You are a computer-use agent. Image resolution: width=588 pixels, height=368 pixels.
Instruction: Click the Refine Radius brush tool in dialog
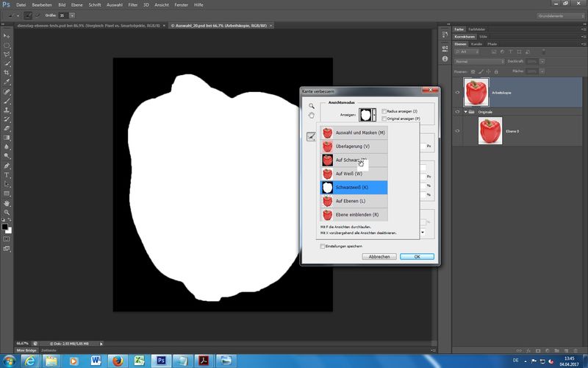click(x=311, y=135)
